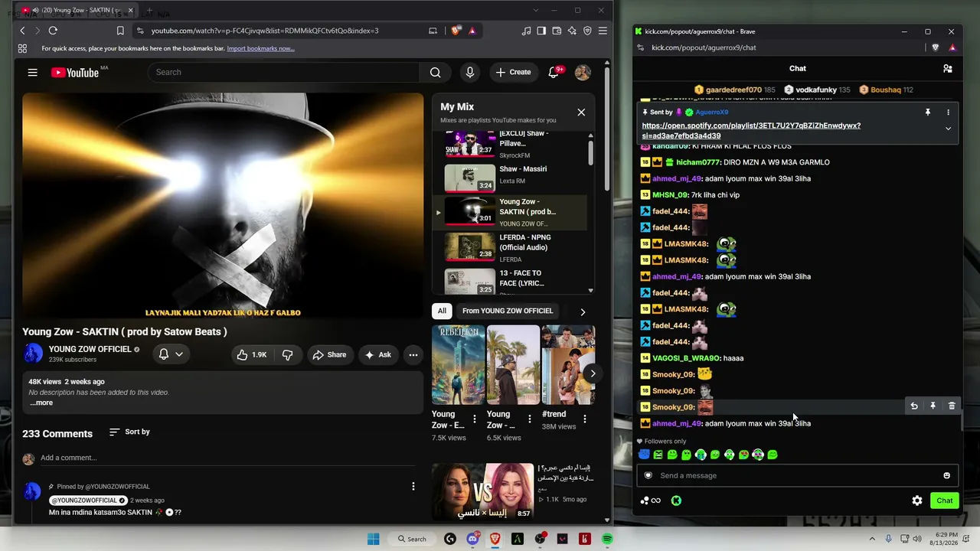
Task: Send message with the green Chat button
Action: point(945,500)
